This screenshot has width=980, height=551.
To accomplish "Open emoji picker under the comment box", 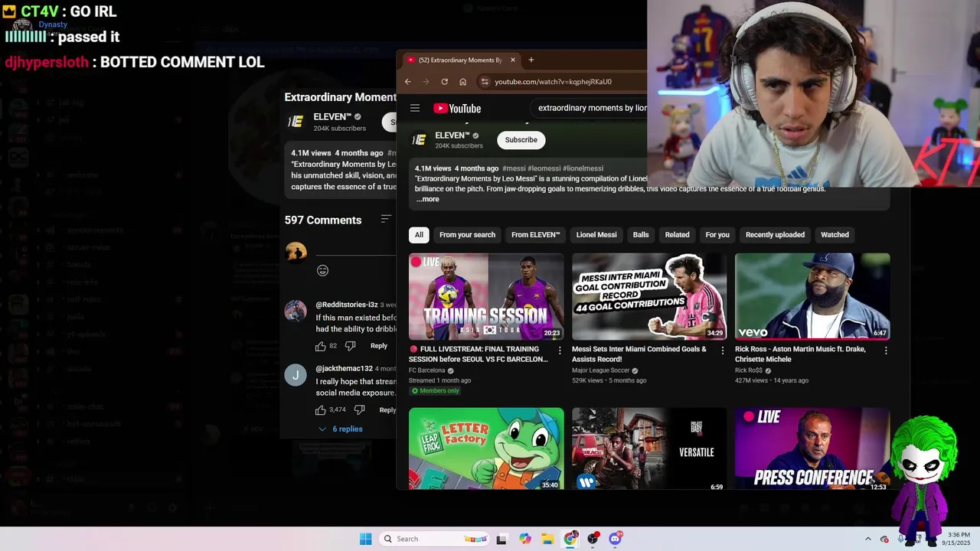I will [x=322, y=270].
